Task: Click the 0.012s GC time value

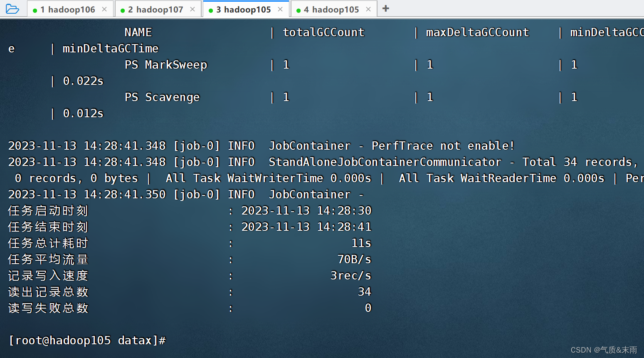Action: [83, 114]
